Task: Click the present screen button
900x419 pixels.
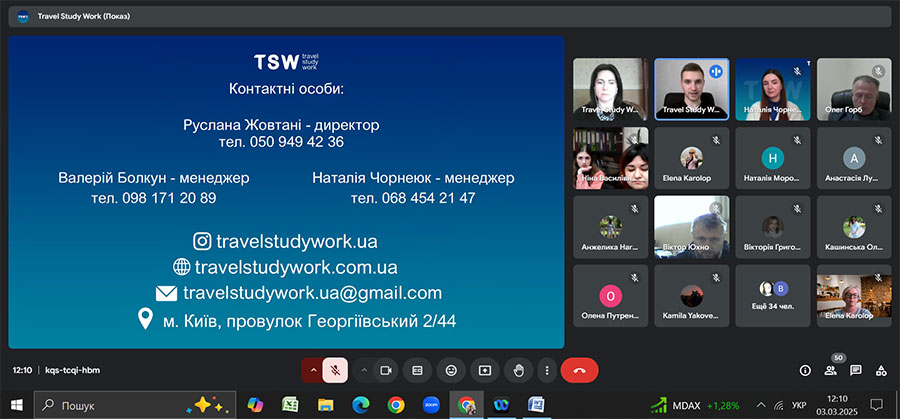Action: [485, 370]
